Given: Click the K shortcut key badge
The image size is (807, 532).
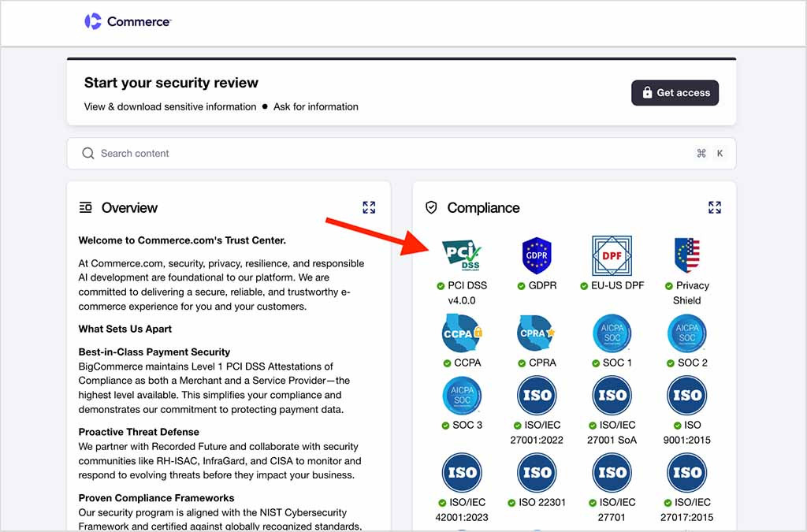Looking at the screenshot, I should point(720,154).
